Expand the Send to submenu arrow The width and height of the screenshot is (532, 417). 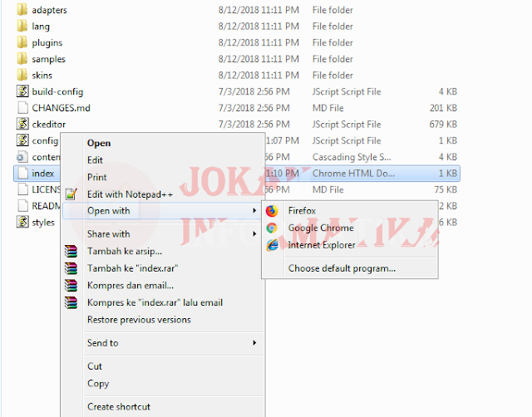tap(254, 343)
